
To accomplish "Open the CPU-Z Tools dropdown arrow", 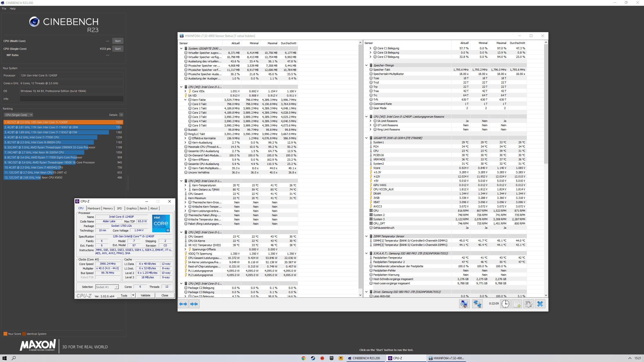I will (133, 295).
